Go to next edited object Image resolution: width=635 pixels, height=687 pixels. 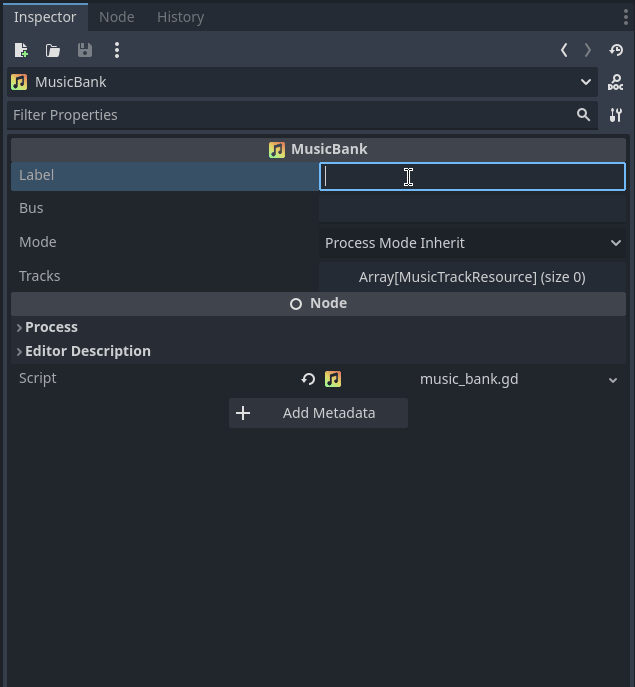pyautogui.click(x=588, y=50)
